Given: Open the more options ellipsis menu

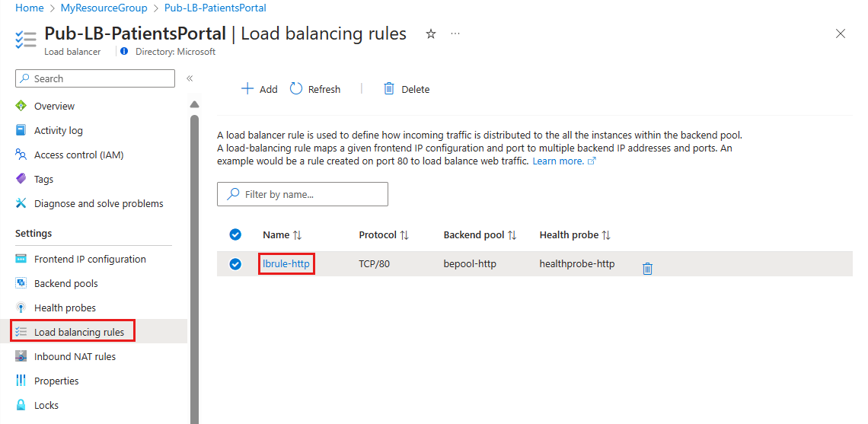Looking at the screenshot, I should pyautogui.click(x=455, y=34).
